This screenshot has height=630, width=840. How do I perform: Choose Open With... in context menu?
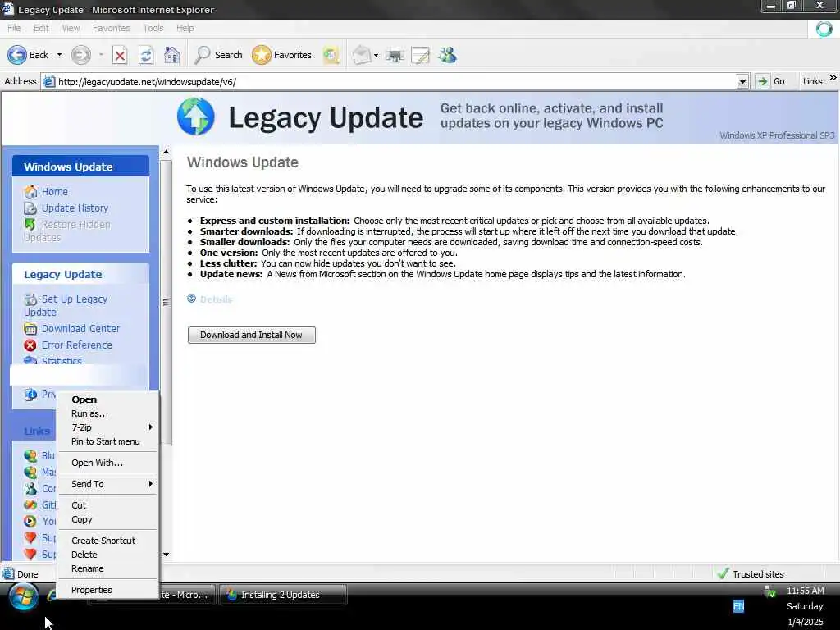coord(107,463)
